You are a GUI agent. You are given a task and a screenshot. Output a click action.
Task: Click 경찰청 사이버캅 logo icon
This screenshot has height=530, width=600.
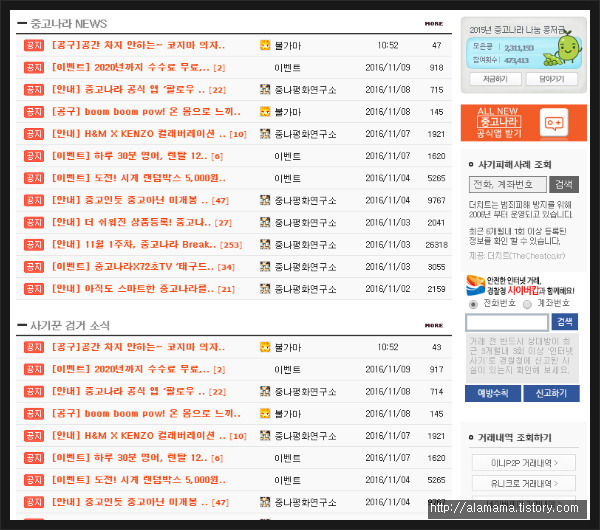[475, 285]
